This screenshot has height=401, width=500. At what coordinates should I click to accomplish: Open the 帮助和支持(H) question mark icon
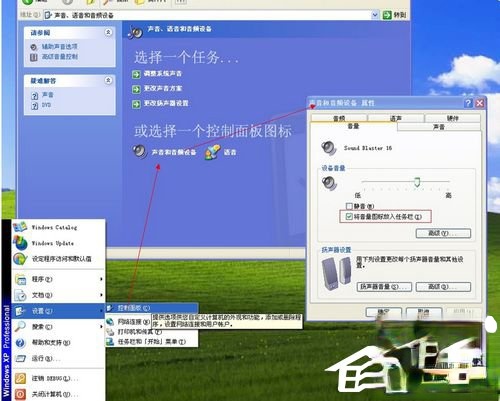click(20, 343)
